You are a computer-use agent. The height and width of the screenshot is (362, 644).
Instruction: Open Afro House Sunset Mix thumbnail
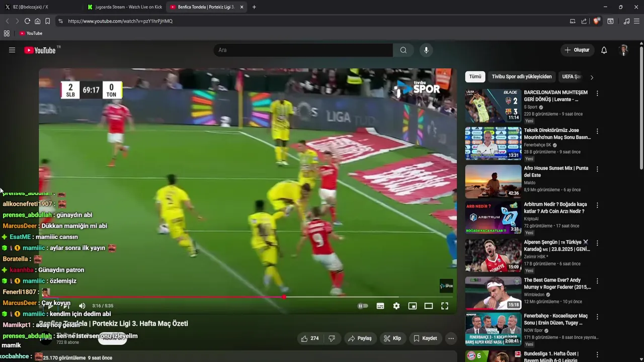(x=493, y=182)
